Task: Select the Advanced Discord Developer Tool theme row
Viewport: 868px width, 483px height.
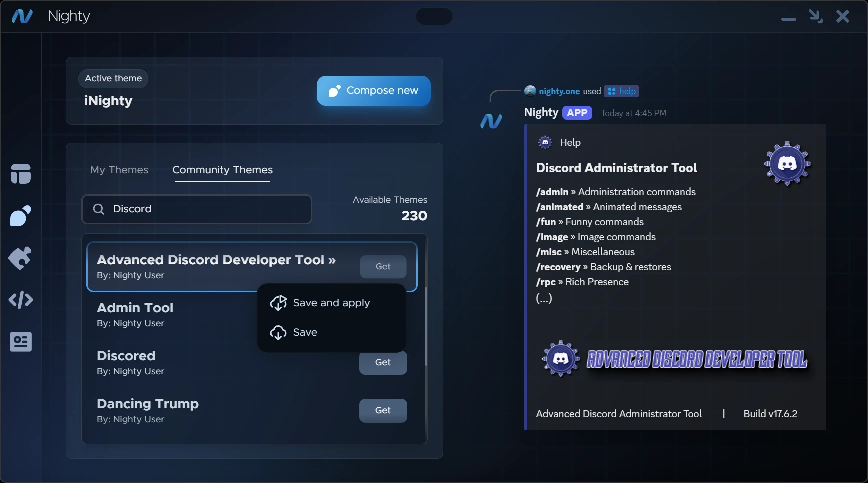Action: point(252,267)
